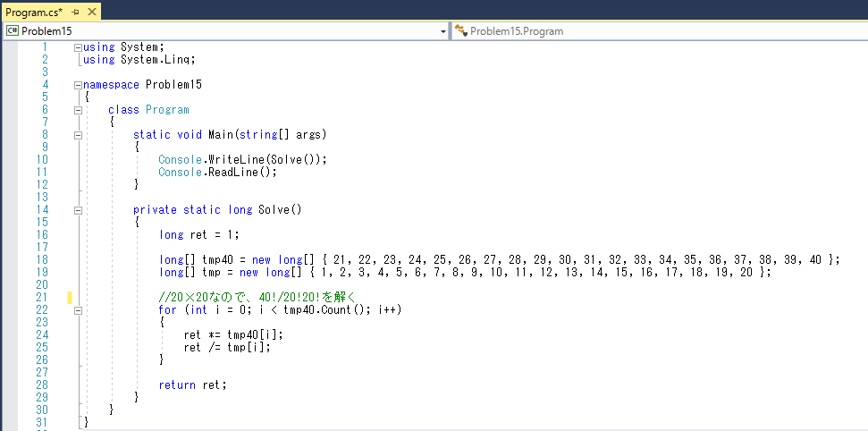Collapse the namespace Problem15 block
The width and height of the screenshot is (868, 431).
(78, 85)
